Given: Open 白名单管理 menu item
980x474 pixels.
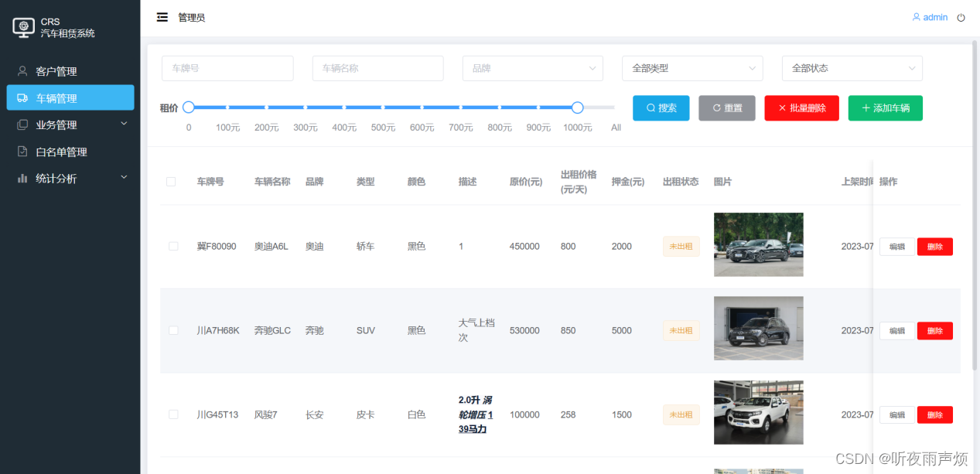Looking at the screenshot, I should pos(70,152).
